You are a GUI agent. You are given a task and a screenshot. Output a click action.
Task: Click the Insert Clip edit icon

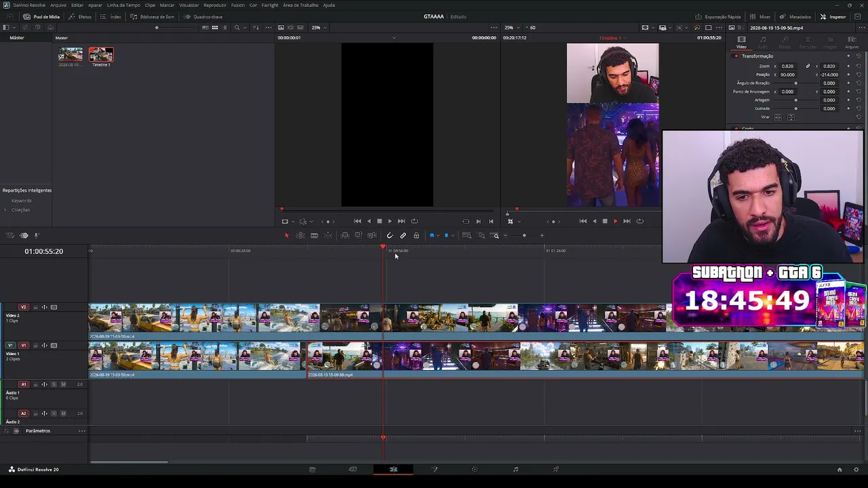coord(345,235)
